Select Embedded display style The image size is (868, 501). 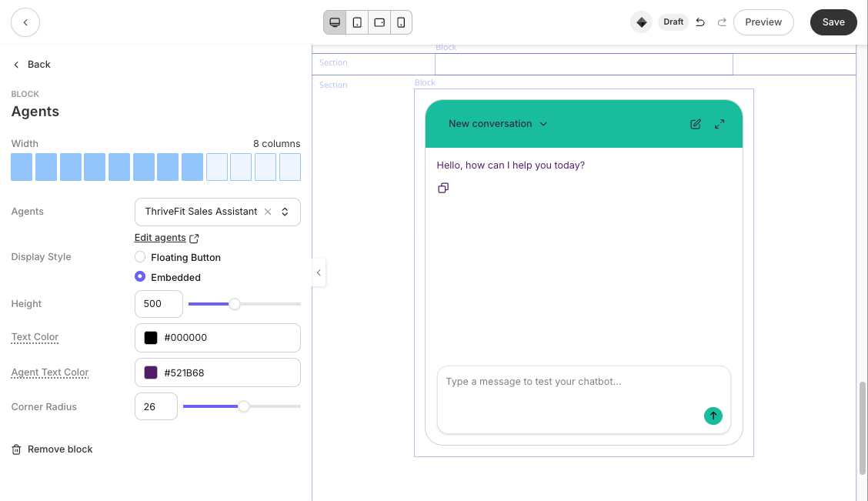(x=140, y=276)
